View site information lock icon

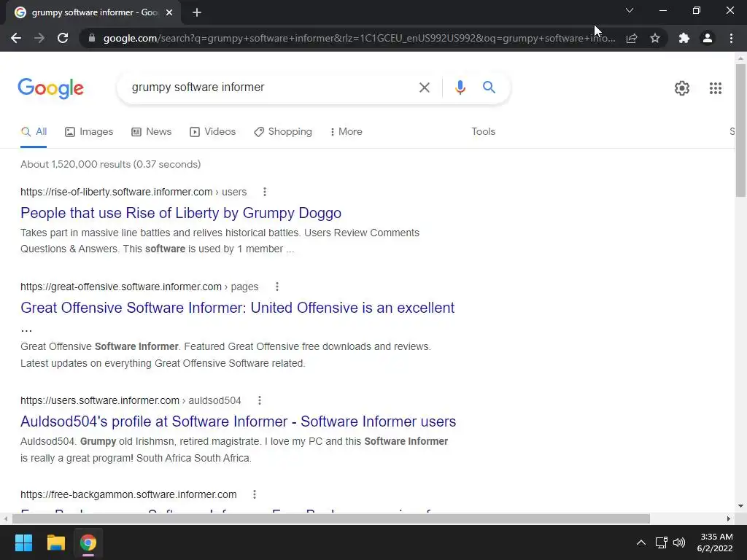92,38
